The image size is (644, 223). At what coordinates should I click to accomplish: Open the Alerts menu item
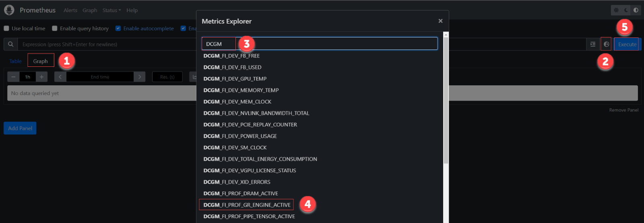point(70,10)
